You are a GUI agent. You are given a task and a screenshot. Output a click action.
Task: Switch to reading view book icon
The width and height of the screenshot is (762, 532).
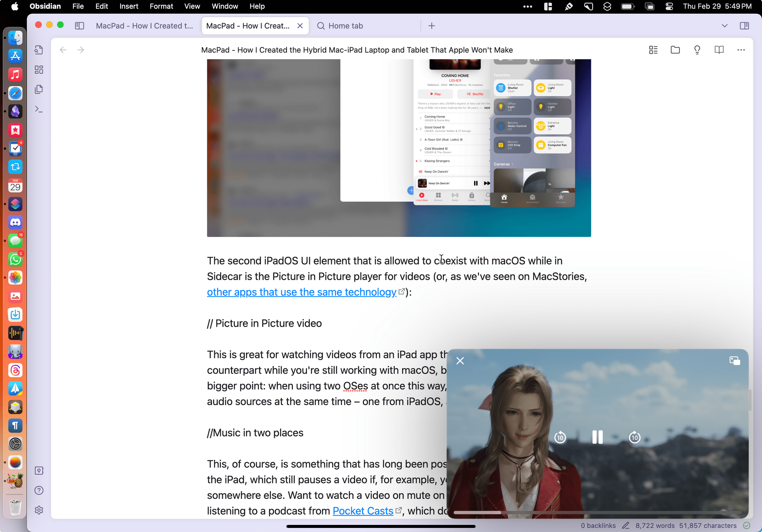point(719,50)
